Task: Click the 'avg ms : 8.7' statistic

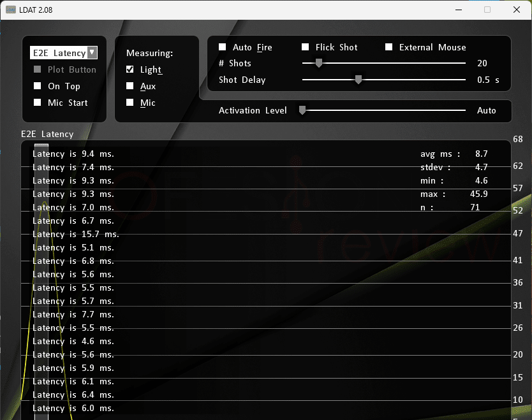Action: (x=454, y=154)
